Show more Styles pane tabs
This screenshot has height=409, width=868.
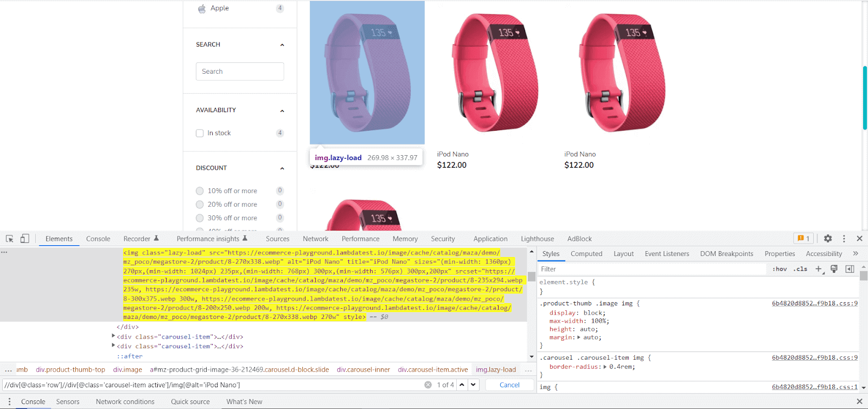click(856, 253)
